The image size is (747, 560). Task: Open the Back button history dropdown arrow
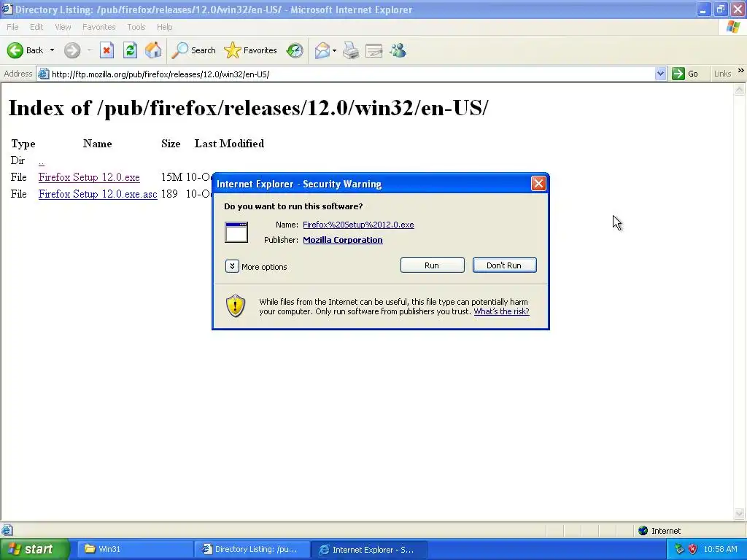[52, 50]
